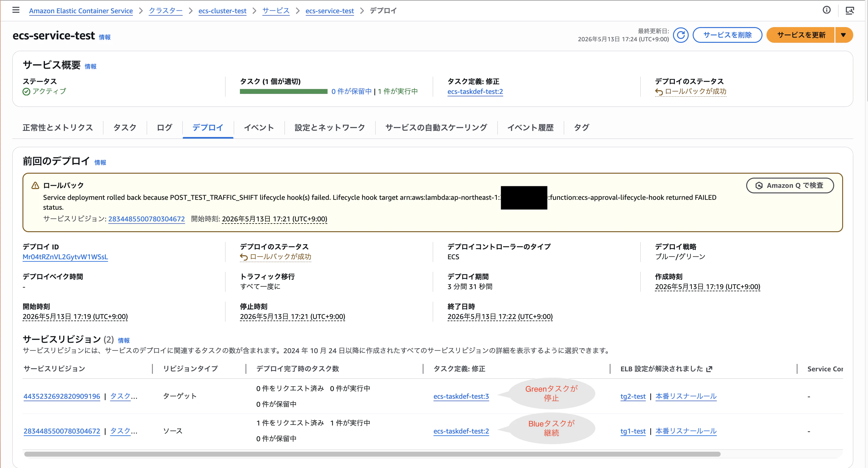The width and height of the screenshot is (868, 468).
Task: Open service revision 4435232692820909196 link
Action: coord(62,396)
